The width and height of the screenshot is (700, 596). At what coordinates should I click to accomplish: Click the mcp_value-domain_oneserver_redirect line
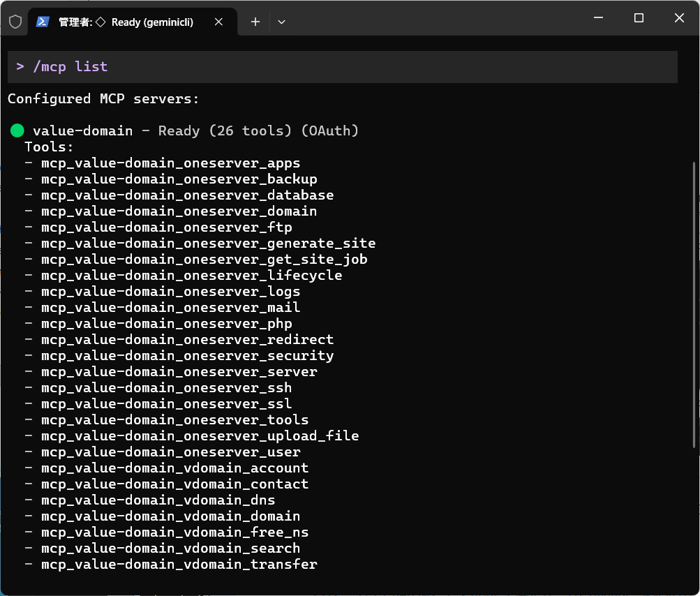pos(188,340)
